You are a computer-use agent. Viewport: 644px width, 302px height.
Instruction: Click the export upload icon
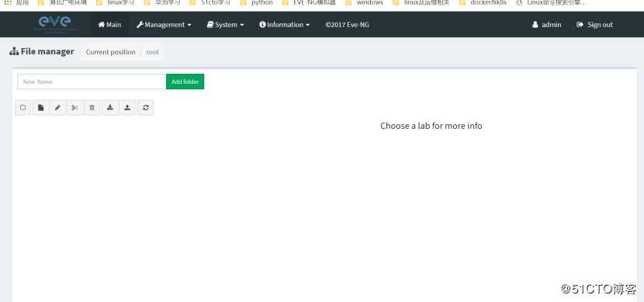pyautogui.click(x=127, y=108)
